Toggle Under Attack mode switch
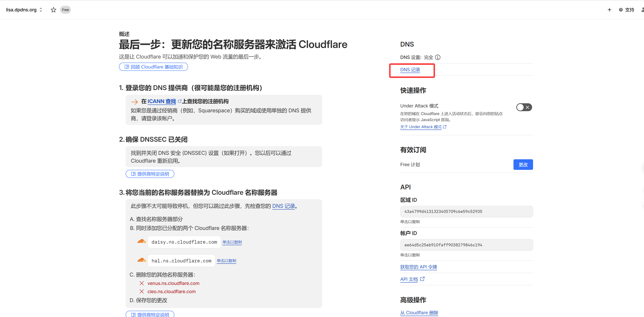This screenshot has height=317, width=644. pos(524,107)
